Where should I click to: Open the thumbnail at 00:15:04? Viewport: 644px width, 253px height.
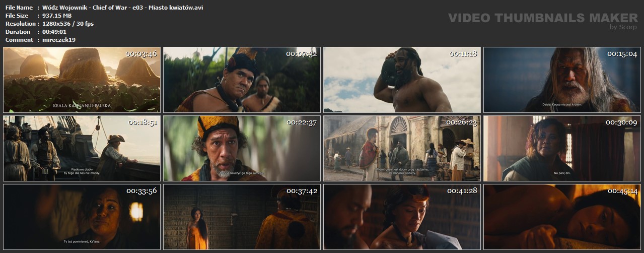(x=562, y=80)
